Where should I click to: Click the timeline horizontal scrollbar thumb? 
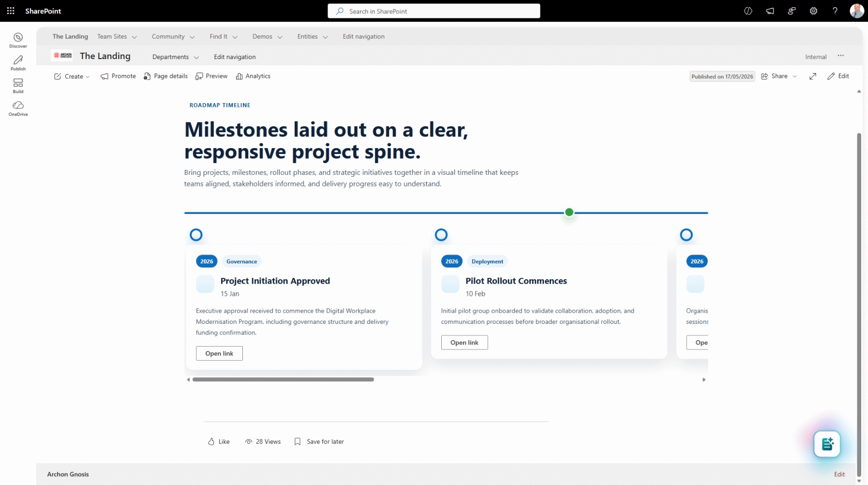coord(283,379)
